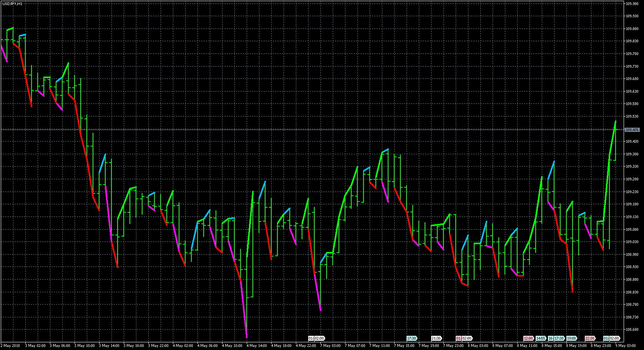Click the 108.680 price scale value
644x350 pixels.
[632, 330]
